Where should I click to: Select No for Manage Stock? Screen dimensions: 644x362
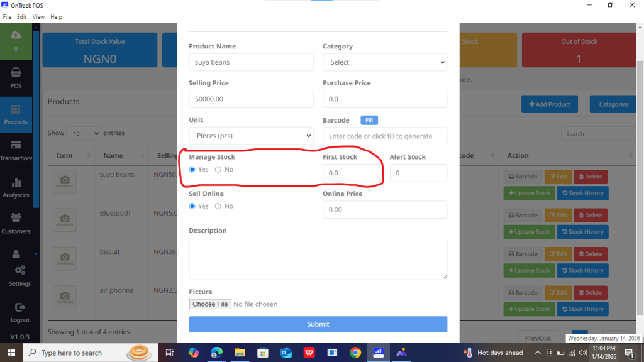[x=218, y=170]
